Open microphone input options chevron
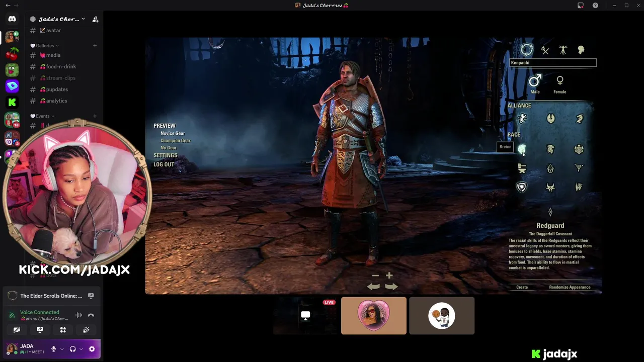The image size is (644, 362). (x=62, y=349)
